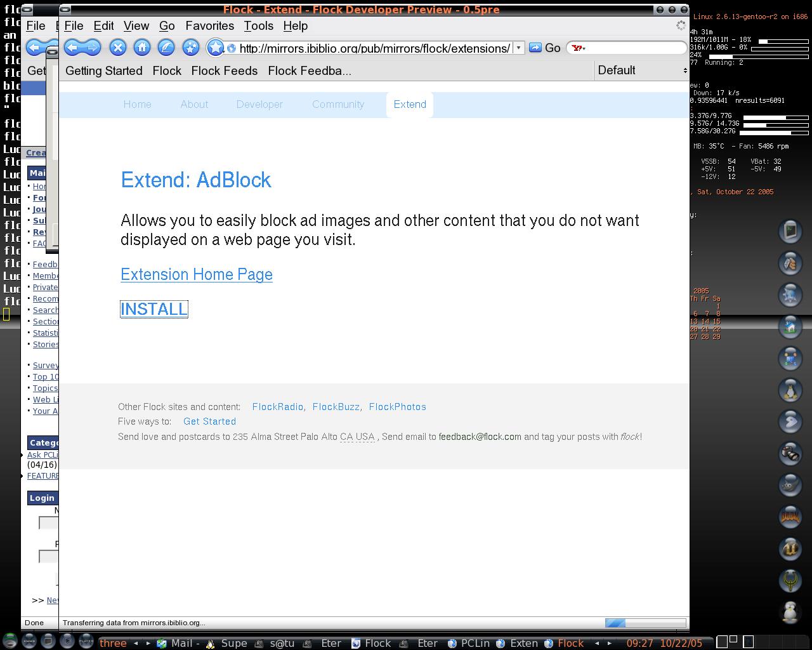812x650 pixels.
Task: Open the Get Started link
Action: pyautogui.click(x=209, y=421)
